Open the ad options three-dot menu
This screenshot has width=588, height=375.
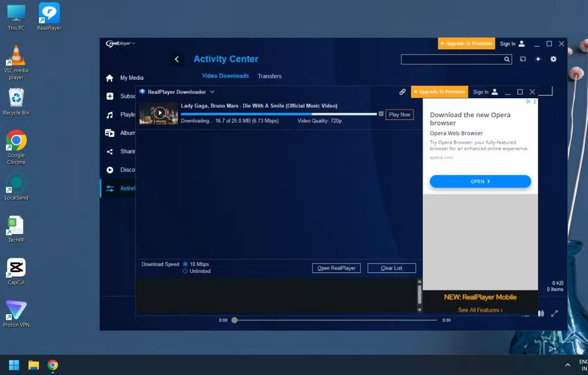[534, 101]
